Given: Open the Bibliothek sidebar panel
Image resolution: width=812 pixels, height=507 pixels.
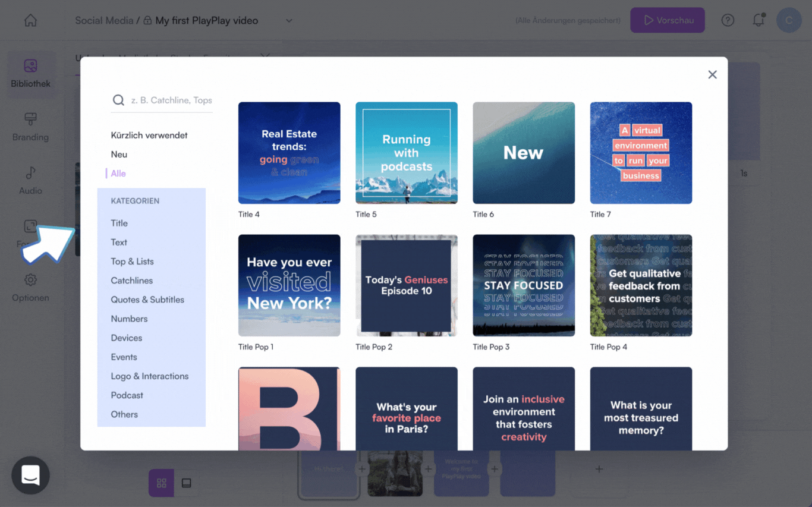Looking at the screenshot, I should pyautogui.click(x=30, y=74).
